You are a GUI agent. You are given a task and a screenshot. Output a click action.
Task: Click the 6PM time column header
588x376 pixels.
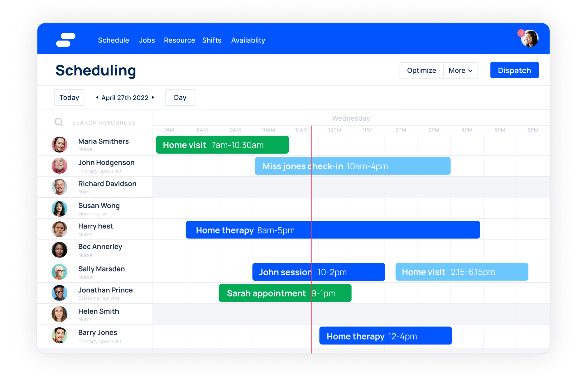pyautogui.click(x=533, y=130)
